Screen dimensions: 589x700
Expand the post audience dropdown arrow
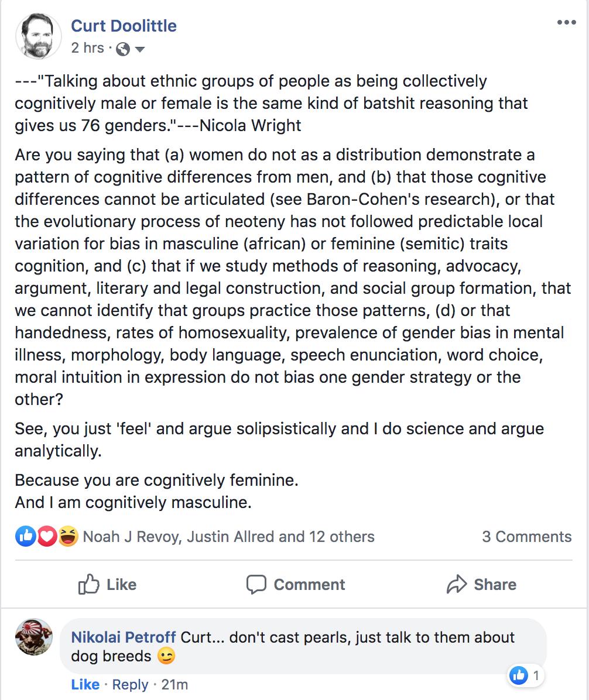pos(139,49)
